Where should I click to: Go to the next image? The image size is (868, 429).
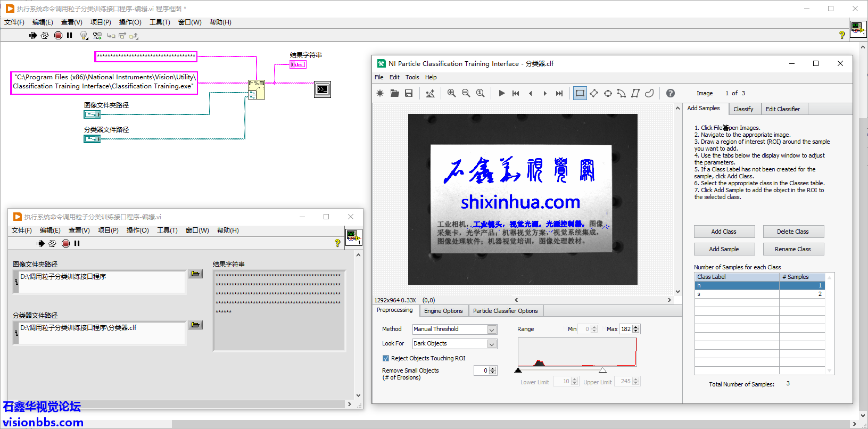[x=544, y=93]
